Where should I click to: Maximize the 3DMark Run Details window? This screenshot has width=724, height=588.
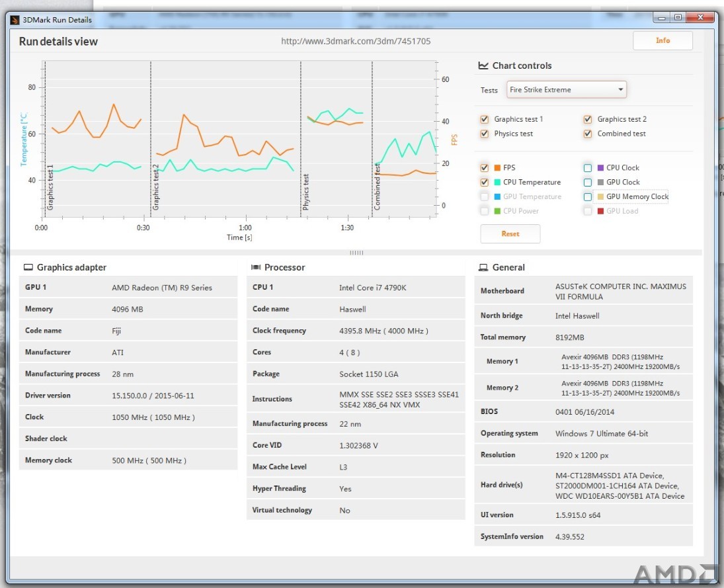[x=678, y=17]
